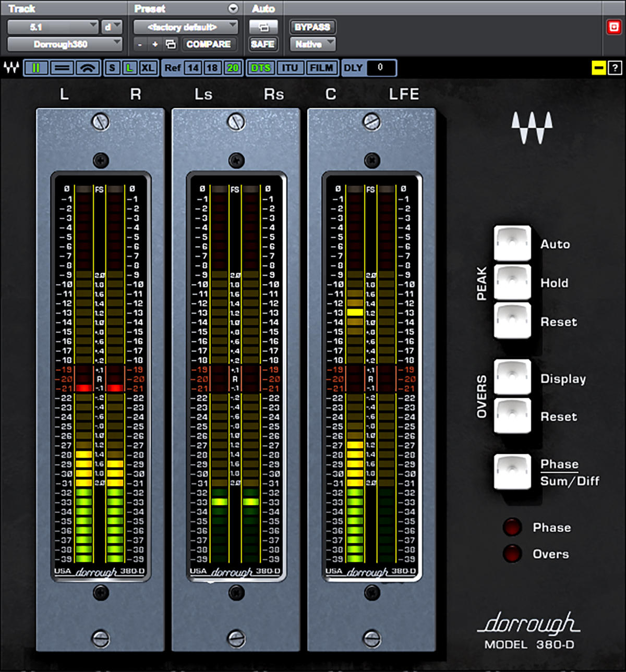Open help with the question mark icon
The height and width of the screenshot is (672, 626).
point(615,68)
